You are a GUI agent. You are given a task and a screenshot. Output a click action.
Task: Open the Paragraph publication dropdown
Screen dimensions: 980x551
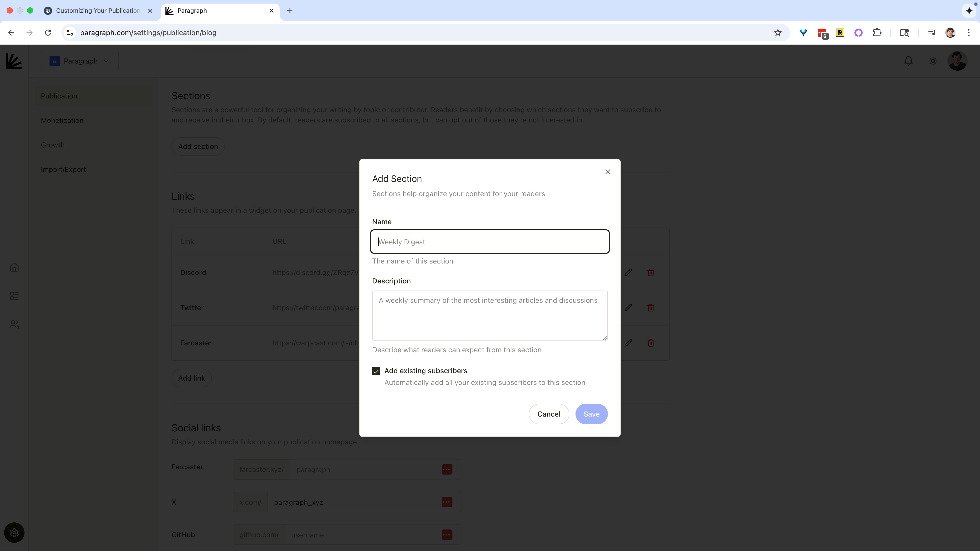tap(80, 61)
